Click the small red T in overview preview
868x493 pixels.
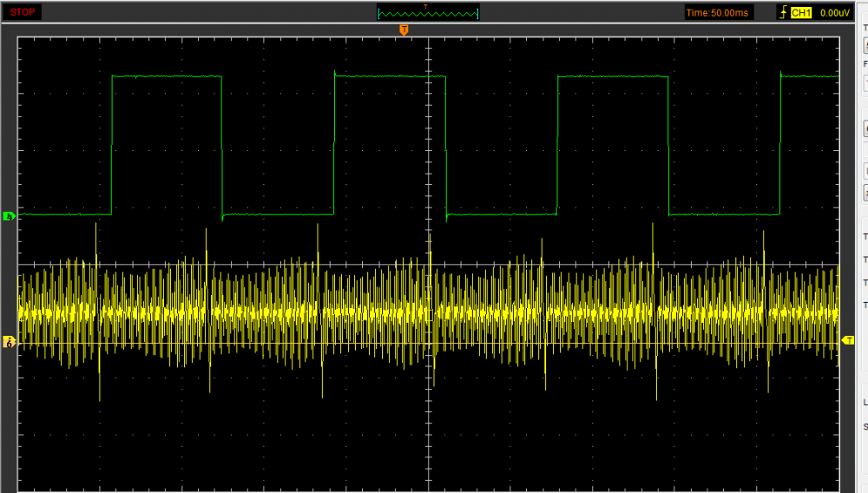pyautogui.click(x=425, y=7)
